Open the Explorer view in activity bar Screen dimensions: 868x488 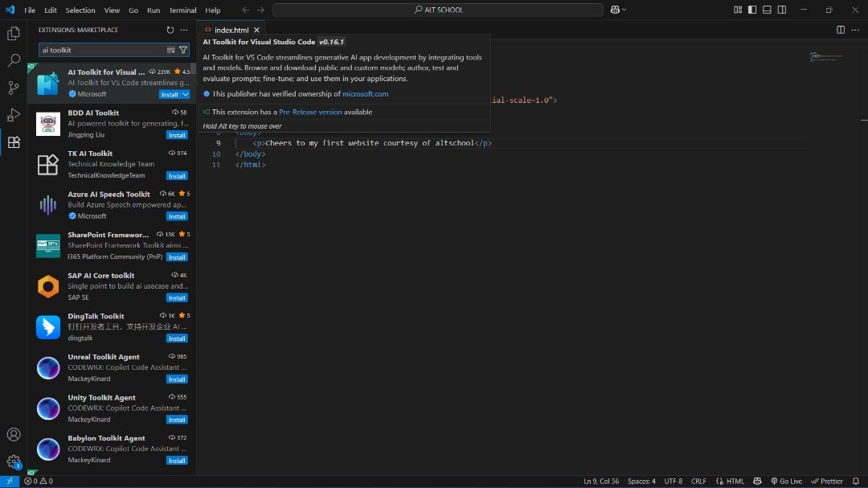click(x=14, y=34)
